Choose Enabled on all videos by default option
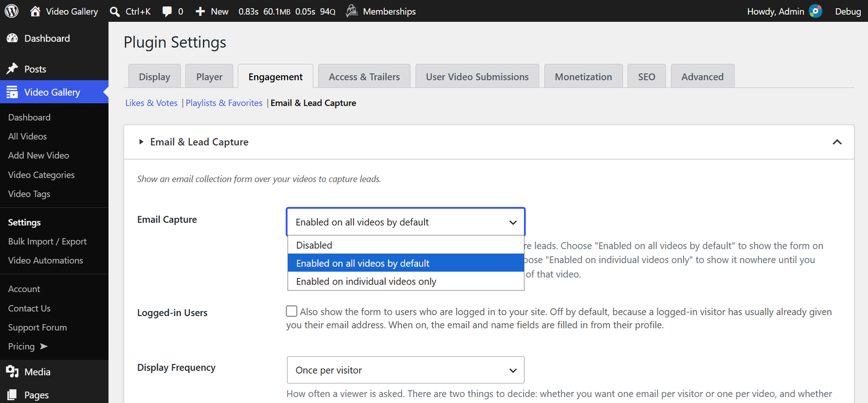868x403 pixels. point(406,263)
